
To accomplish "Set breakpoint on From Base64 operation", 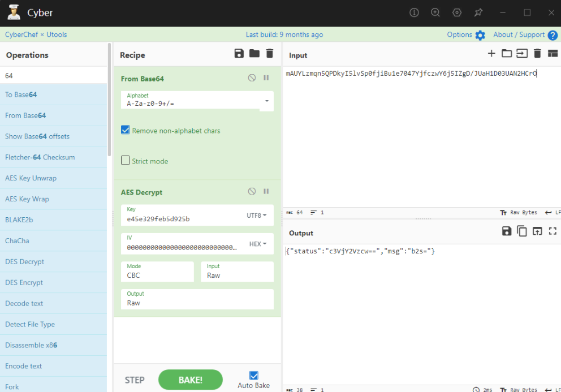I will tap(266, 77).
